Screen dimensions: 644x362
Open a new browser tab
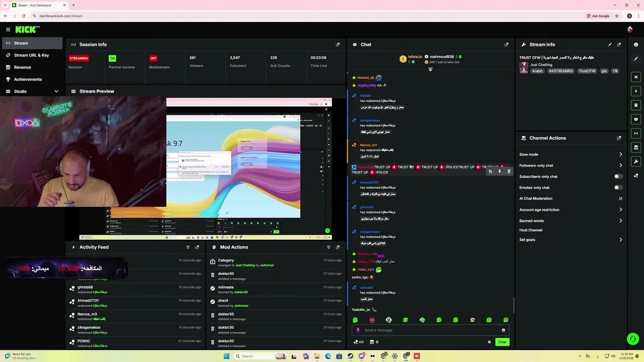(x=73, y=5)
